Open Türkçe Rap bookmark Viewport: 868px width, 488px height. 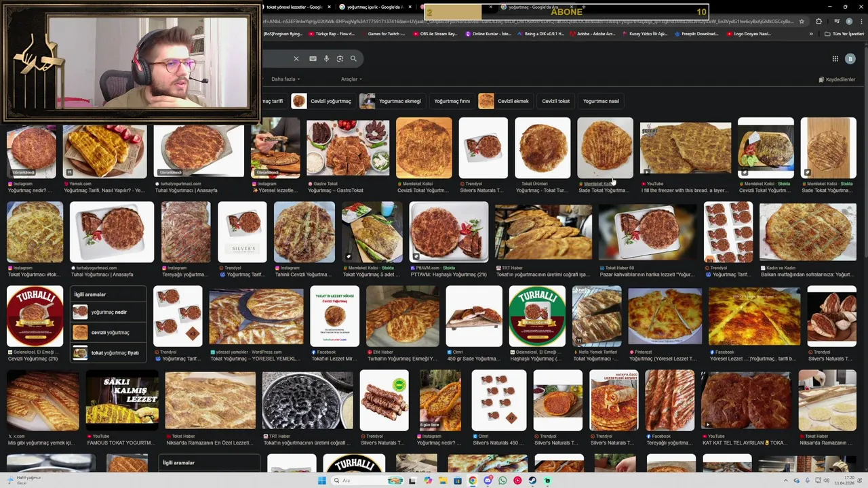pyautogui.click(x=332, y=34)
